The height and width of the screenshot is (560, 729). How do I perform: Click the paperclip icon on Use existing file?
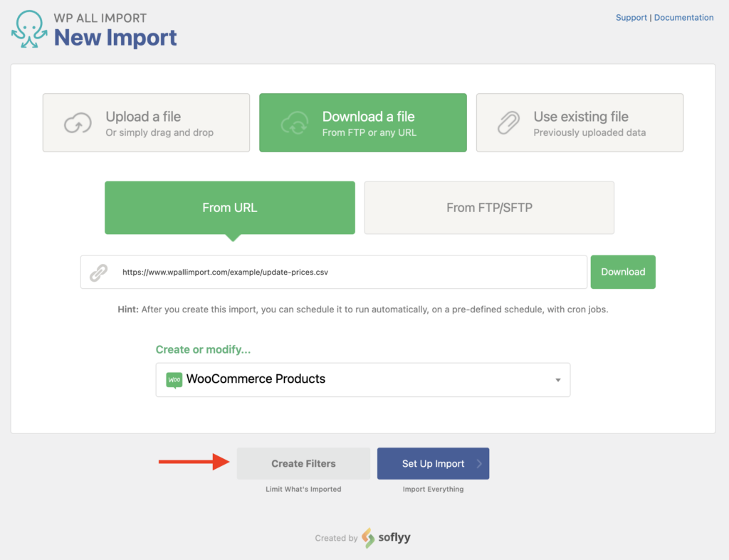508,122
